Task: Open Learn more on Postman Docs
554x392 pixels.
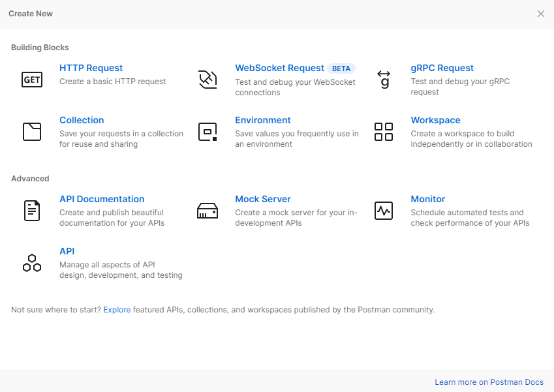Action: click(x=489, y=382)
